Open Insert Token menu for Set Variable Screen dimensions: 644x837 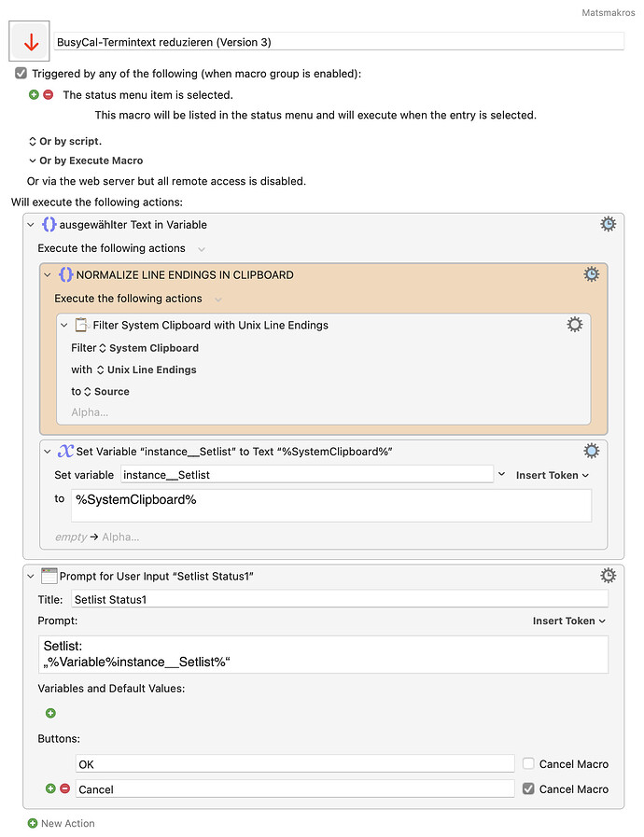pos(553,475)
